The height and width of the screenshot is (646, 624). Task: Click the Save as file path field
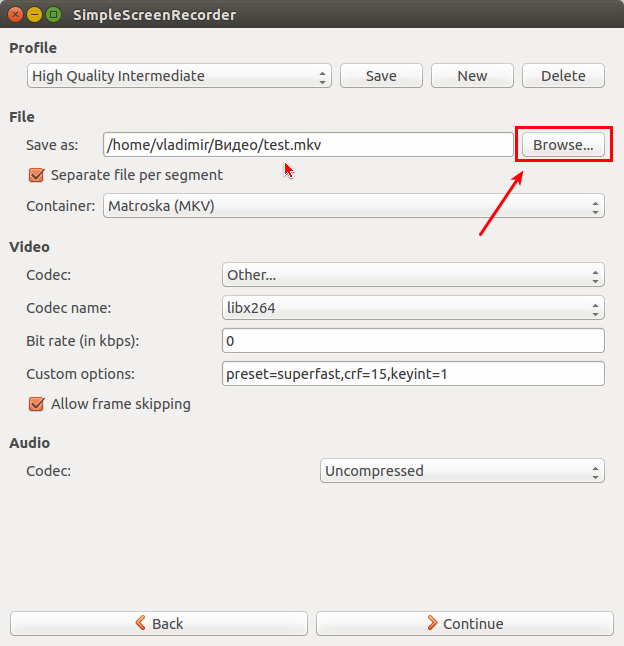(308, 145)
